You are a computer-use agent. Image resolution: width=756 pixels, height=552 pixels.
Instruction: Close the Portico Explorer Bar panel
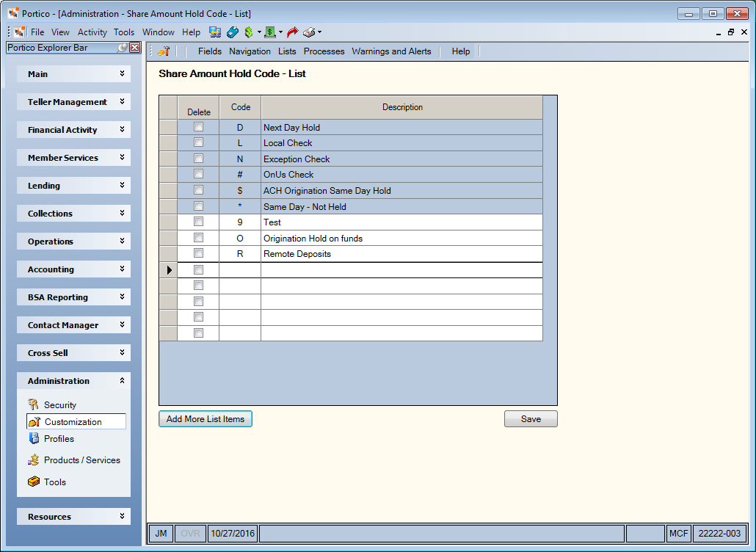(x=135, y=47)
